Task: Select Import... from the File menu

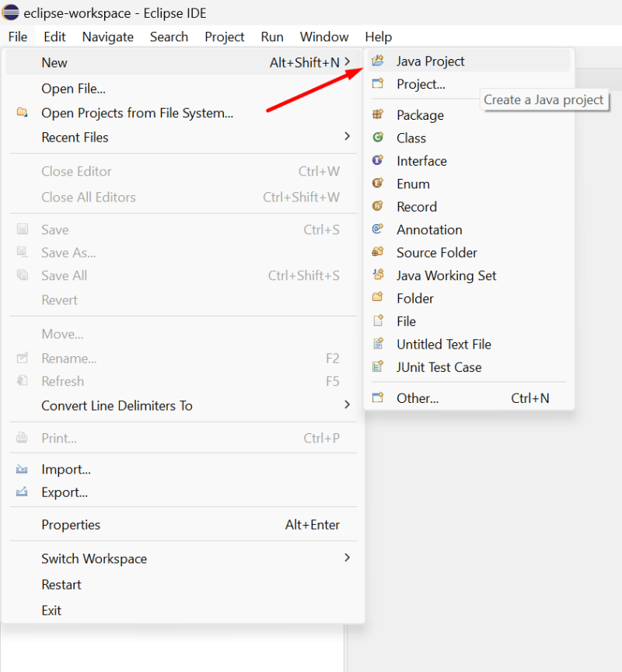Action: [183, 469]
